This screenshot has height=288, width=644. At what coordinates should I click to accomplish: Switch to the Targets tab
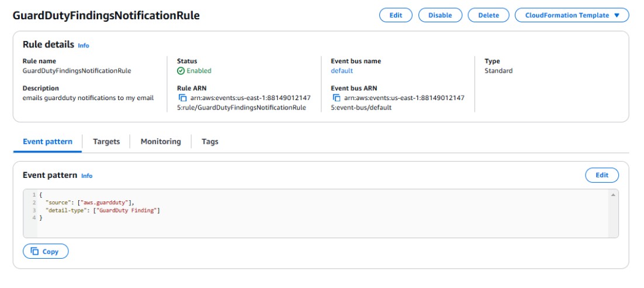106,142
